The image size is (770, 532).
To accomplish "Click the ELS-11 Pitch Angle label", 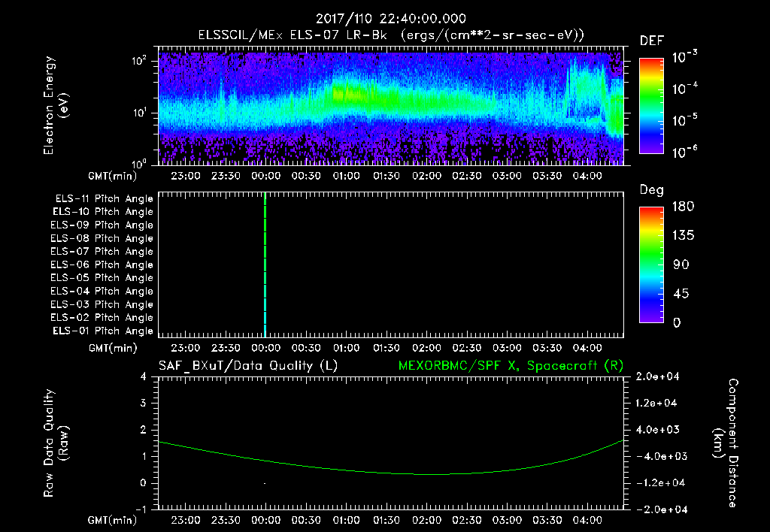I will (x=104, y=199).
